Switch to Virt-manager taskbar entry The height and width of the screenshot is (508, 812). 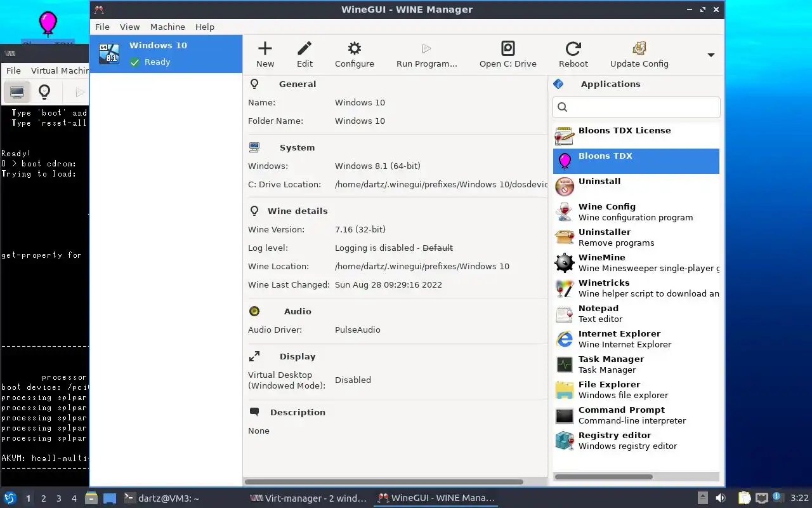[308, 498]
